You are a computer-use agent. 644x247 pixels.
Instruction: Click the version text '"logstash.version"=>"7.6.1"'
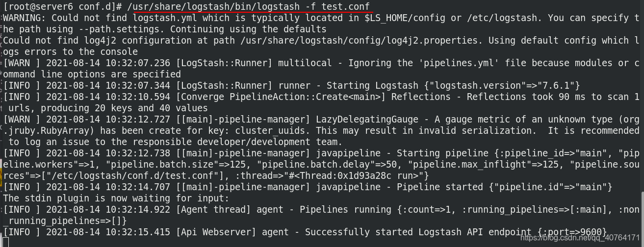click(x=502, y=85)
